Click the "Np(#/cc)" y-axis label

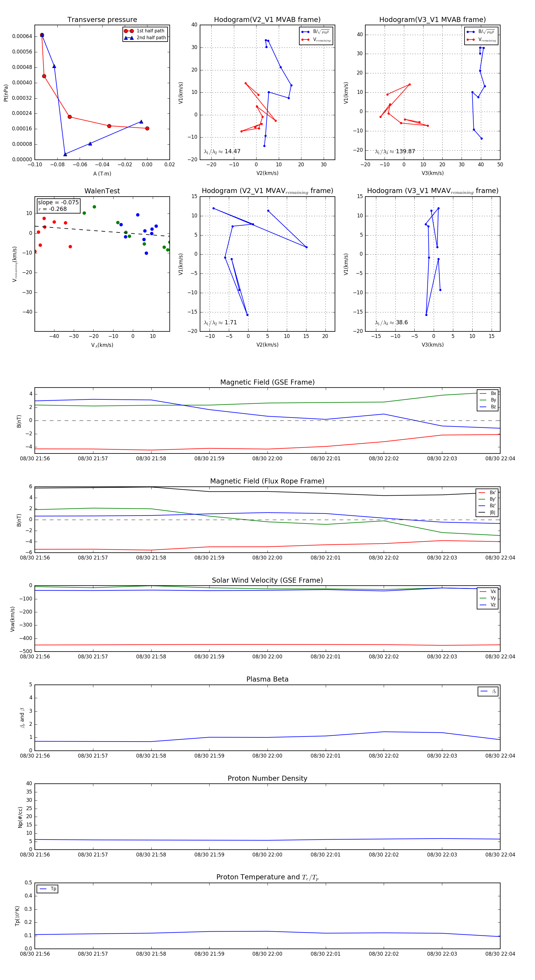20,817
